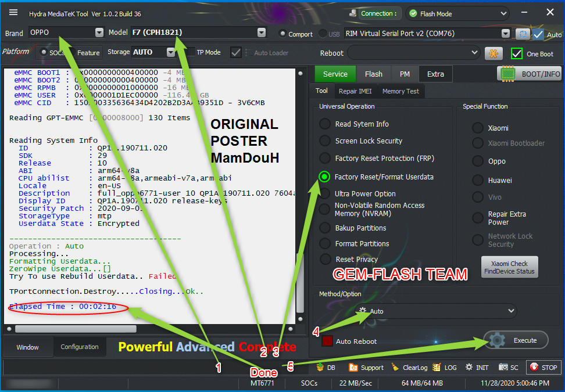Click the Execute button
The width and height of the screenshot is (565, 392).
pyautogui.click(x=516, y=340)
